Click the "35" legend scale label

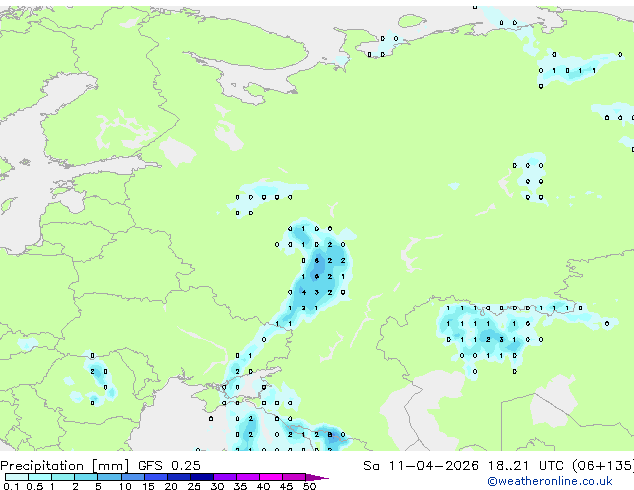pos(241,486)
